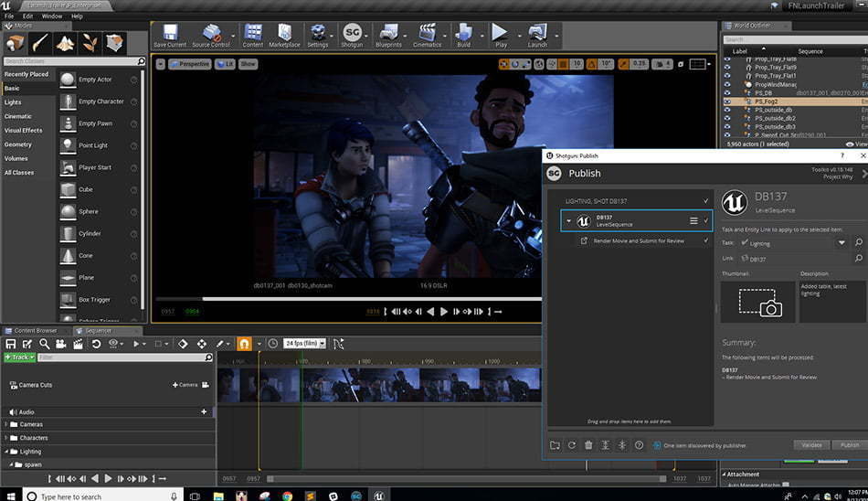Collapse the spawn folder in Sequencer
The image size is (868, 501).
pos(11,464)
